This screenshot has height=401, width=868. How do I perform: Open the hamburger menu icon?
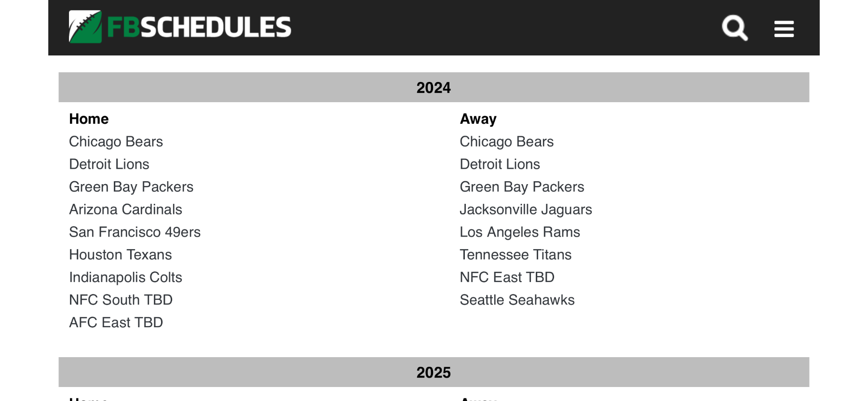coord(784,29)
